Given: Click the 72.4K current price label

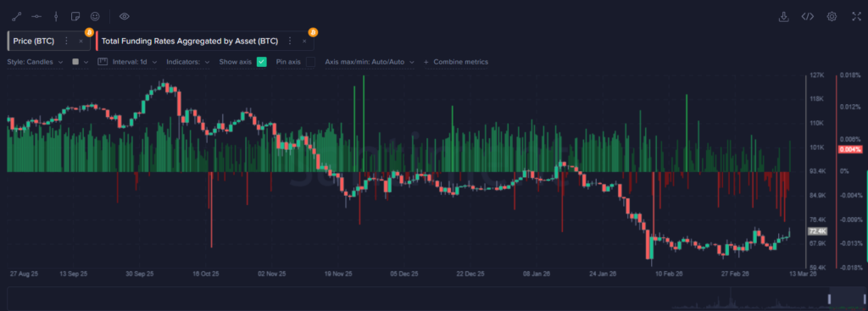Looking at the screenshot, I should (x=817, y=231).
